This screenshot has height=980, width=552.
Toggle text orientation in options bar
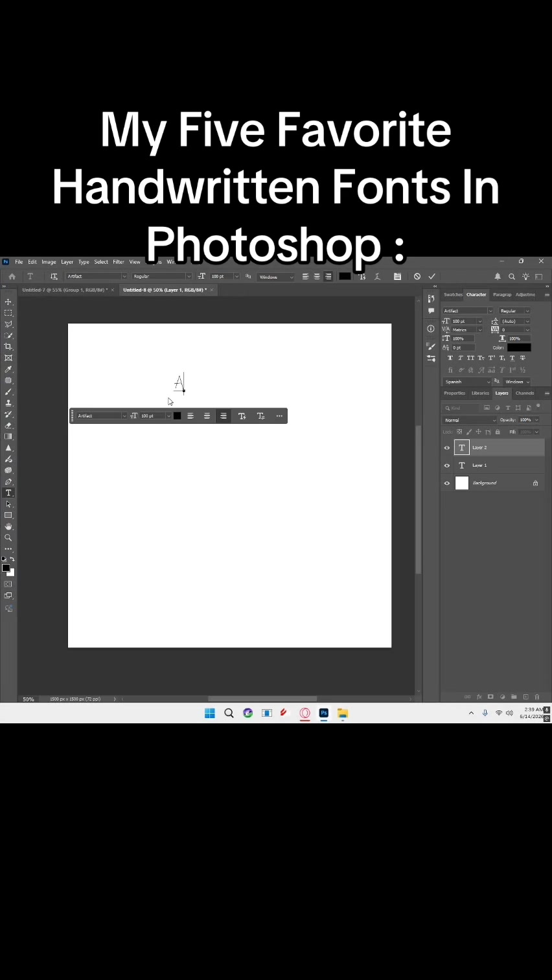[54, 277]
